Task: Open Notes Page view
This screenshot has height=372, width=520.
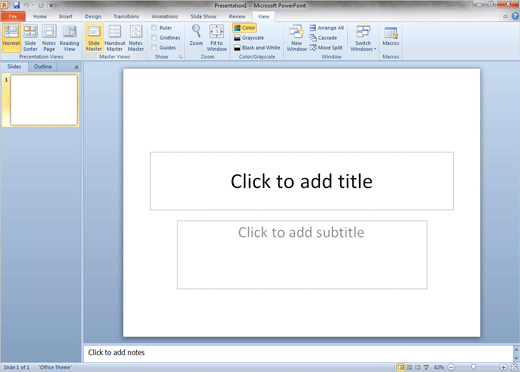Action: (x=49, y=38)
